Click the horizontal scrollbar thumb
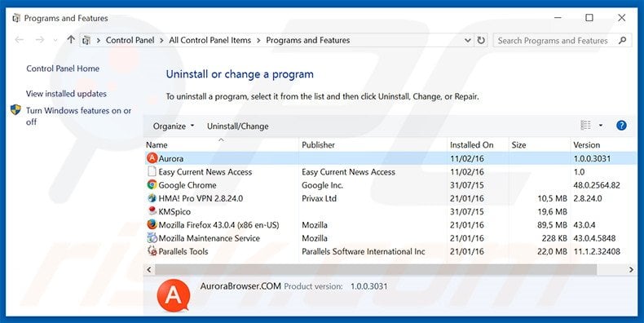The width and height of the screenshot is (644, 323). (376, 270)
